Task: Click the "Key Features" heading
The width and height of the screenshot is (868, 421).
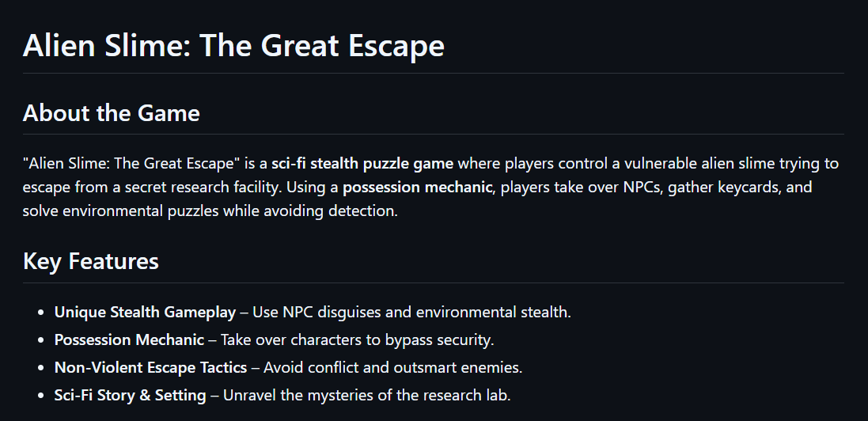Action: [91, 261]
